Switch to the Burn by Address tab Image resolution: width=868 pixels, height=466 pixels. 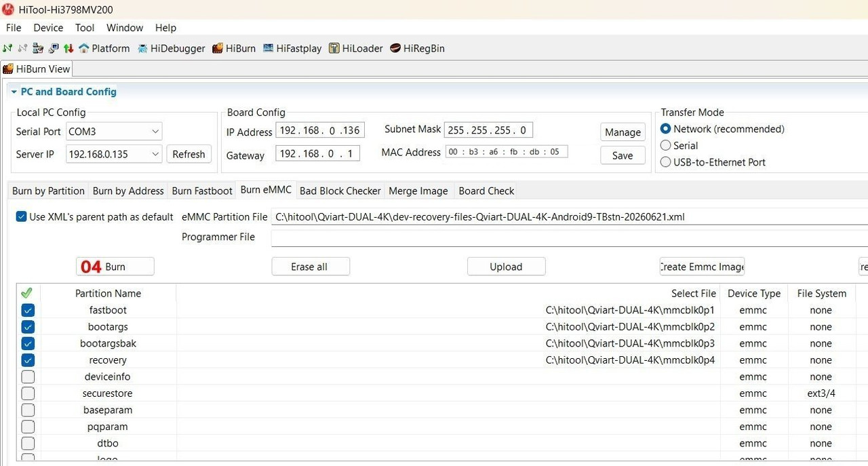[128, 191]
